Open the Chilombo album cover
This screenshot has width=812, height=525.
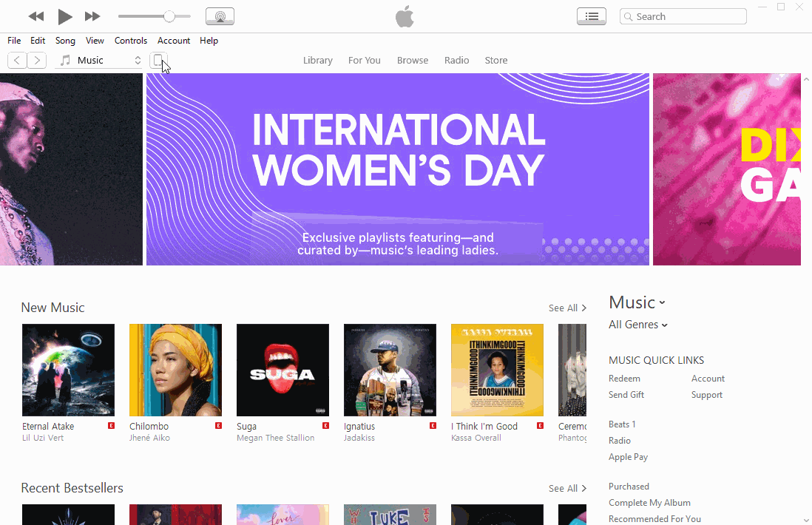click(175, 370)
